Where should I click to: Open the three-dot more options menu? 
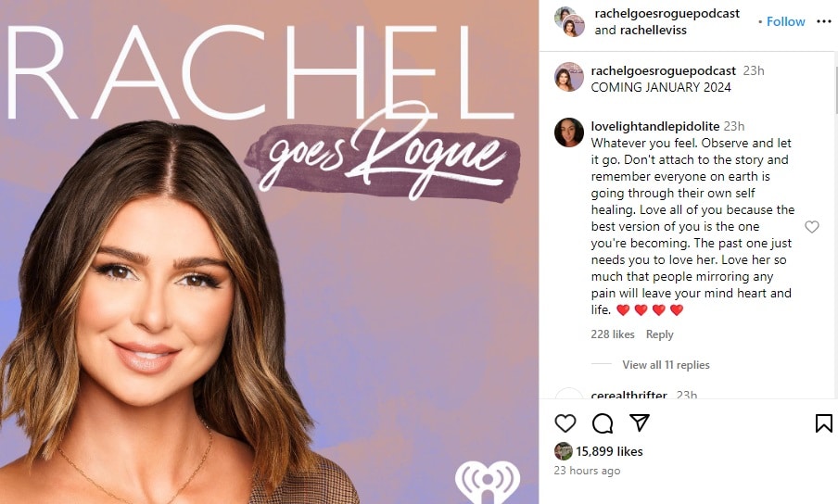(824, 21)
